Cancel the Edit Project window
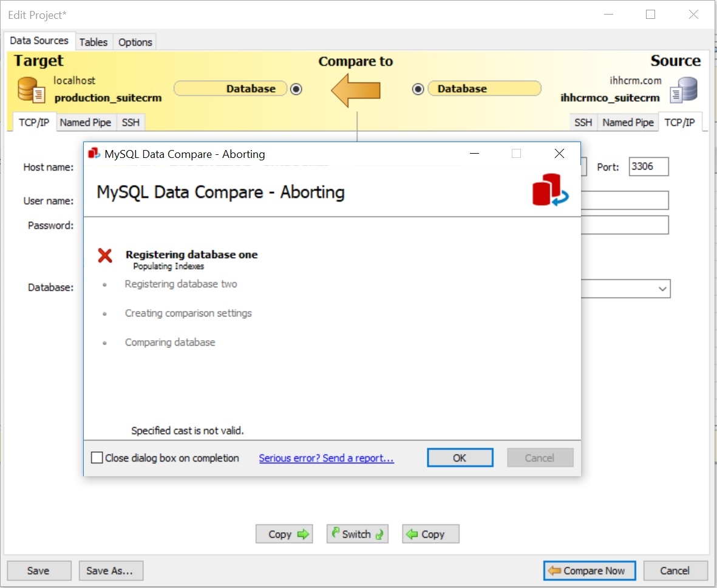The height and width of the screenshot is (588, 717). coord(675,570)
